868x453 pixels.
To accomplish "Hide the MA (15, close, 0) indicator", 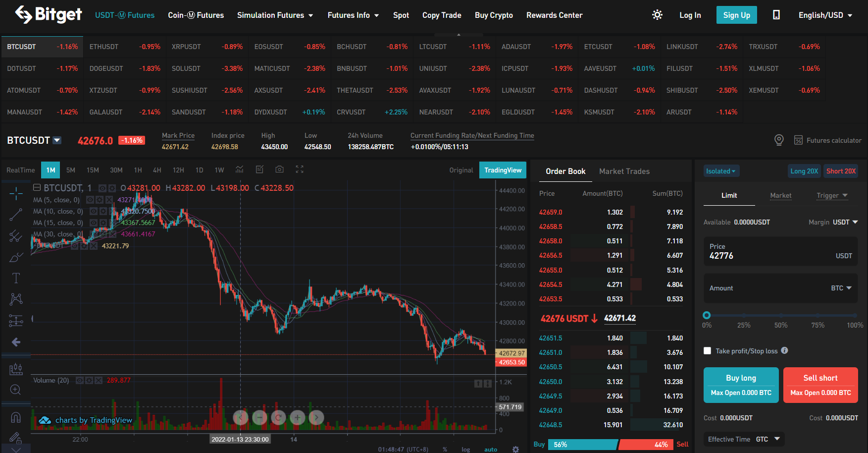I will click(94, 223).
